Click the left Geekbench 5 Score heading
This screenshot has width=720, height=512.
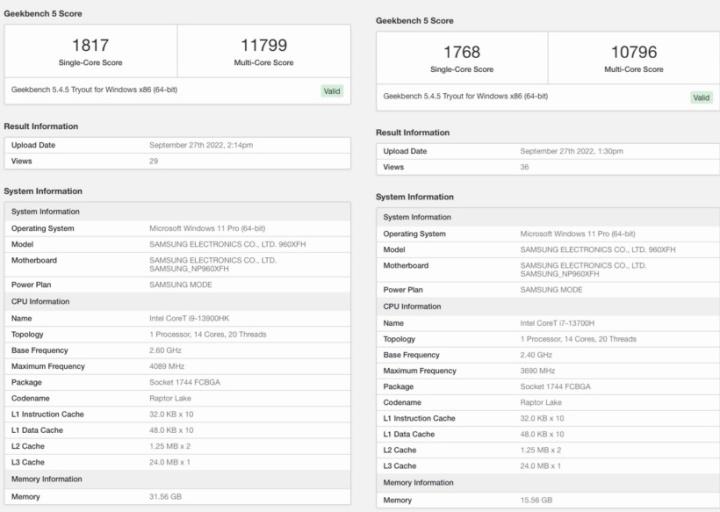(x=43, y=14)
